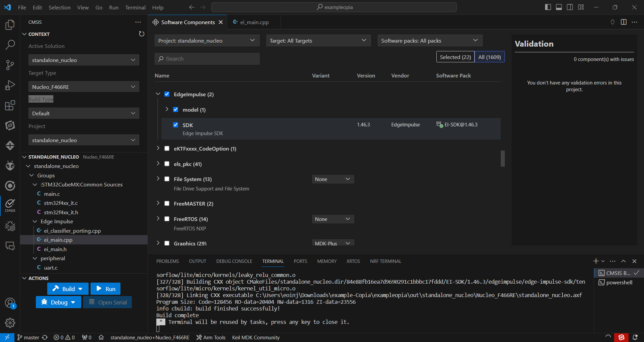This screenshot has width=644, height=342.
Task: Refresh the CMSIS context panel
Action: [141, 34]
